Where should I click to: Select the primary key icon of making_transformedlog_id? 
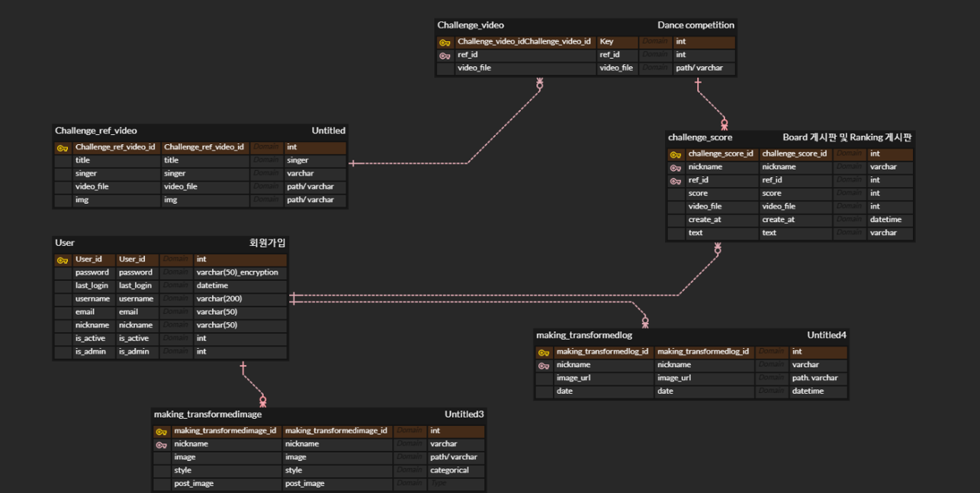pos(544,351)
